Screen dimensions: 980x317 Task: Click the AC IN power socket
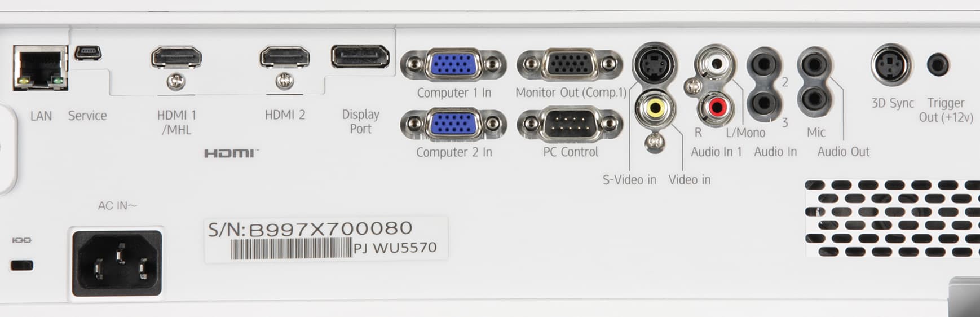(117, 262)
